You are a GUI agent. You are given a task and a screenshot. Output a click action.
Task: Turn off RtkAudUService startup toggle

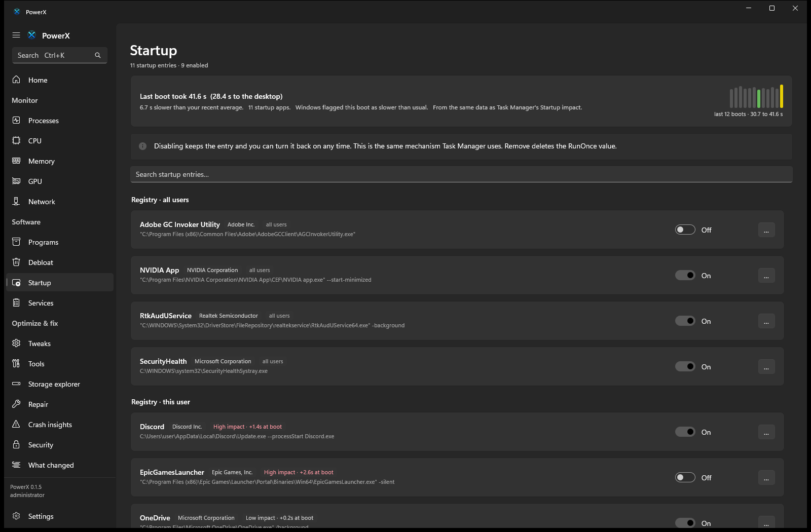pos(685,321)
